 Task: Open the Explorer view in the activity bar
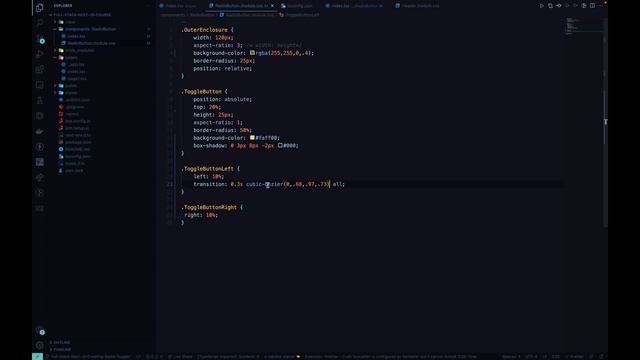[40, 8]
